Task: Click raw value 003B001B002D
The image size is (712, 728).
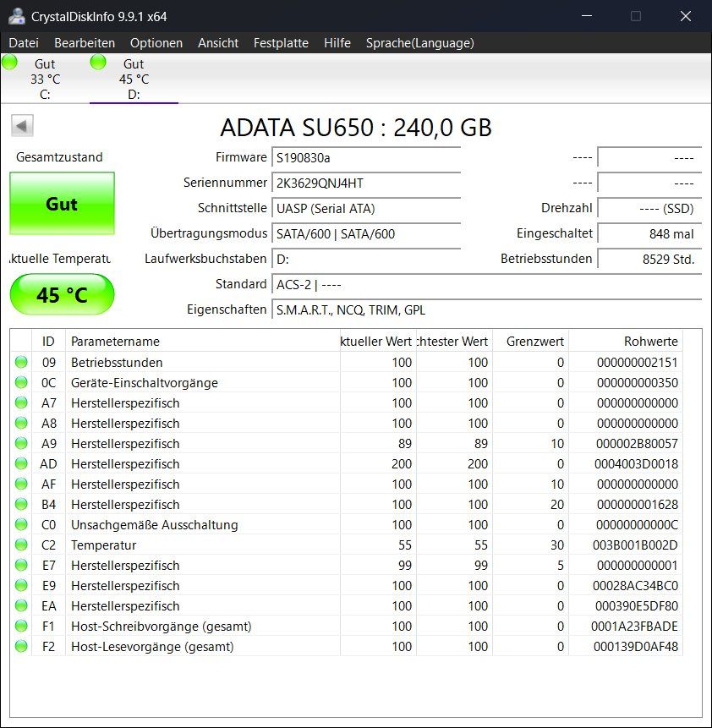Action: (x=635, y=545)
